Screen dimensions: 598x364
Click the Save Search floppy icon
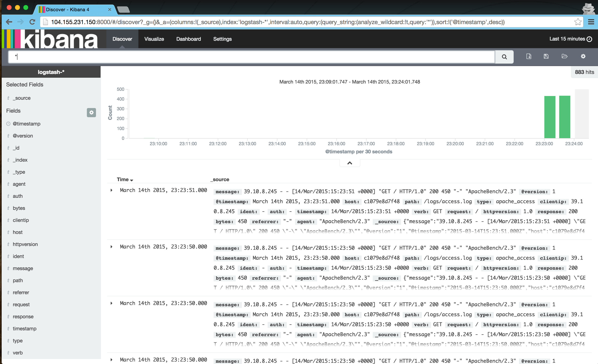546,56
